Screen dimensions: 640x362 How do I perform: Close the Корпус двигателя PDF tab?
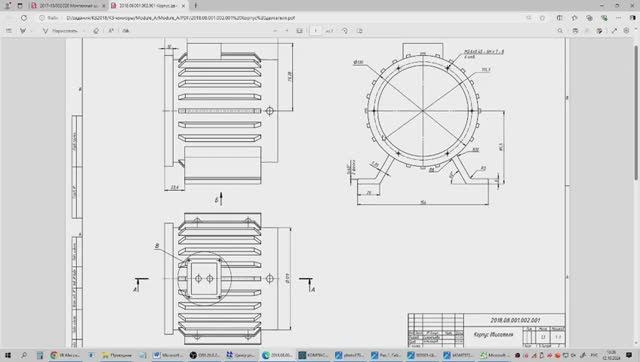[x=183, y=6]
